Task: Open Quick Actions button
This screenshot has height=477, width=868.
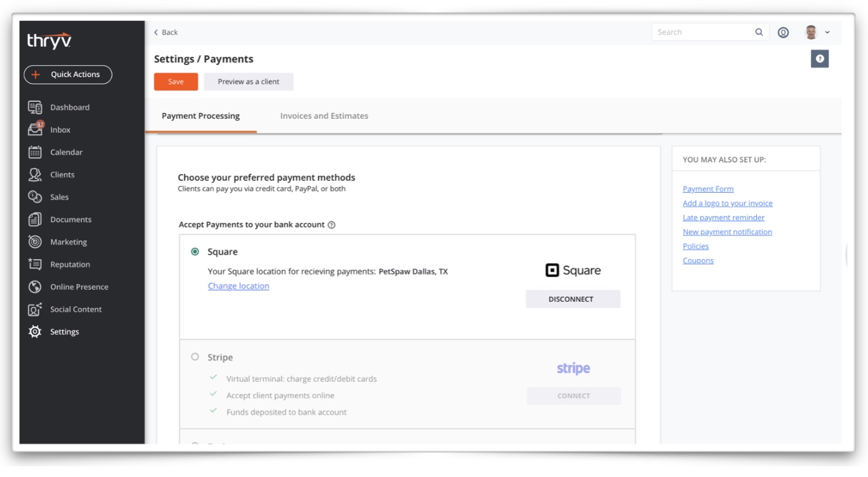Action: [x=68, y=74]
